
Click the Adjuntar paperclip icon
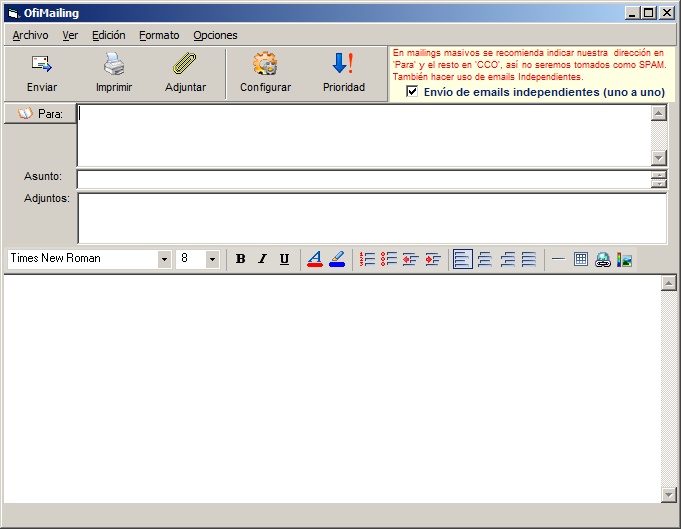[x=185, y=63]
